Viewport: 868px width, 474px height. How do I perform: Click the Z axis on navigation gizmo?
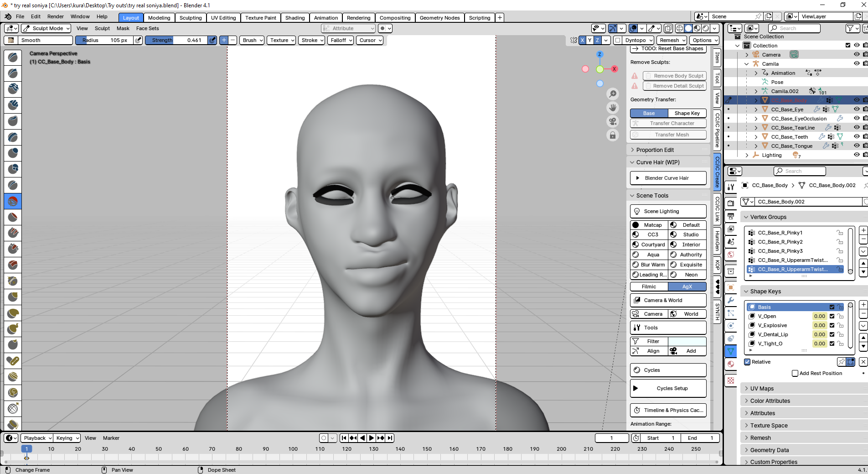point(599,54)
